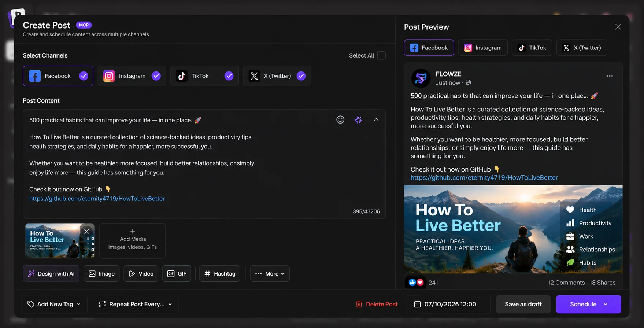
Task: Collapse the post content editor chevron
Action: [376, 120]
